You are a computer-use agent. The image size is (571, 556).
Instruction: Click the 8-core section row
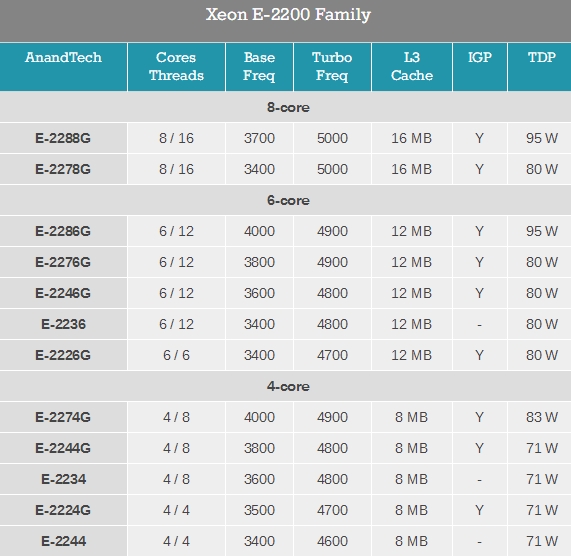click(x=286, y=107)
